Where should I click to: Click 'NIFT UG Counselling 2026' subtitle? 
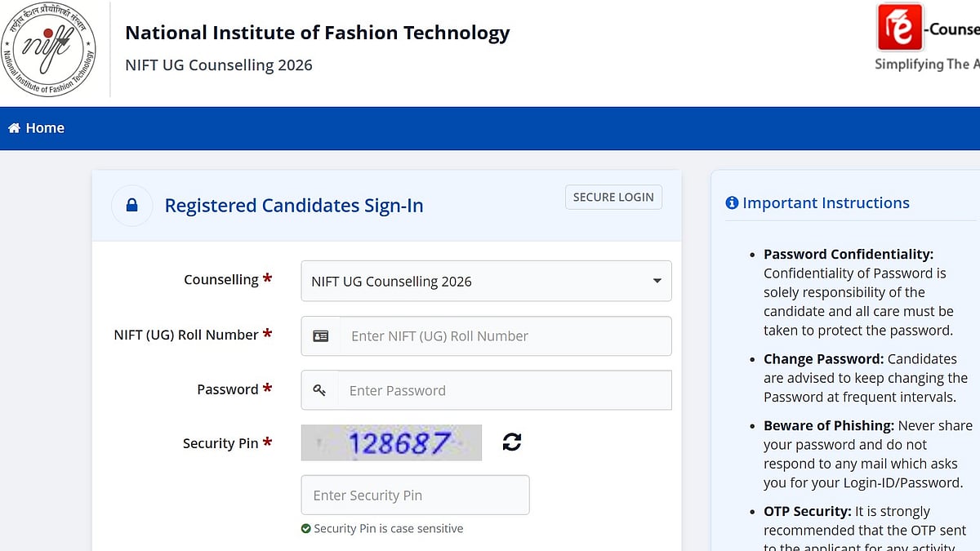click(x=219, y=65)
